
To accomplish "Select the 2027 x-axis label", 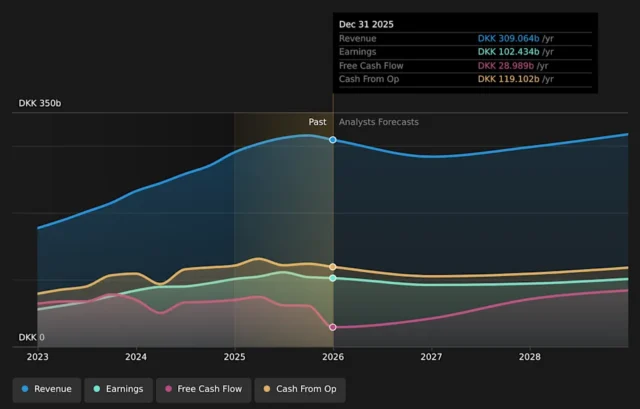I will click(x=431, y=357).
